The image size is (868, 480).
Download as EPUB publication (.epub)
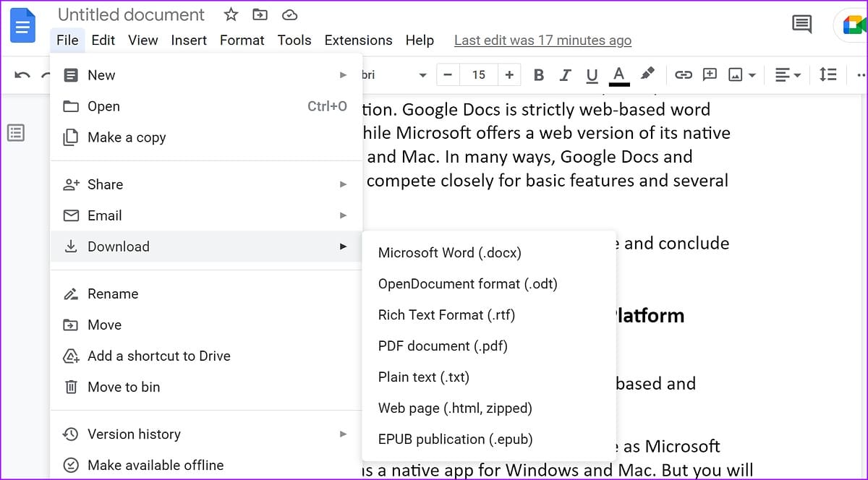coord(489,440)
